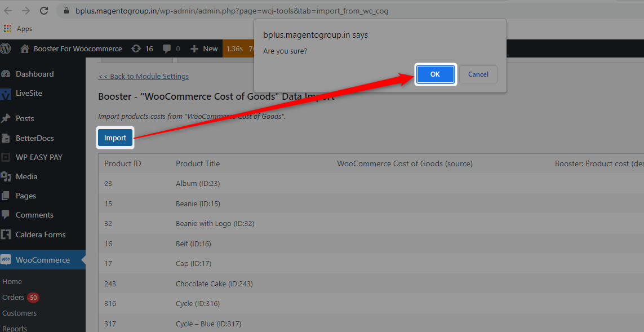Click the plus New icon in admin bar
644x332 pixels.
194,48
